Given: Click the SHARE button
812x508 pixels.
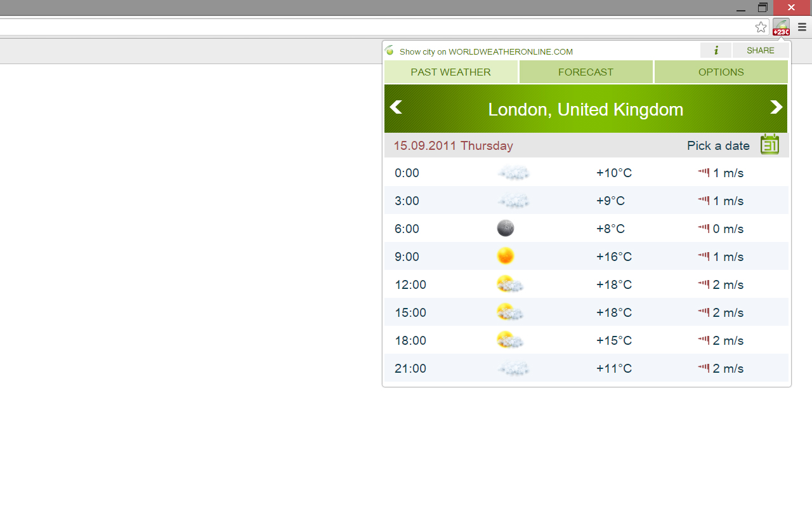Looking at the screenshot, I should pos(760,50).
